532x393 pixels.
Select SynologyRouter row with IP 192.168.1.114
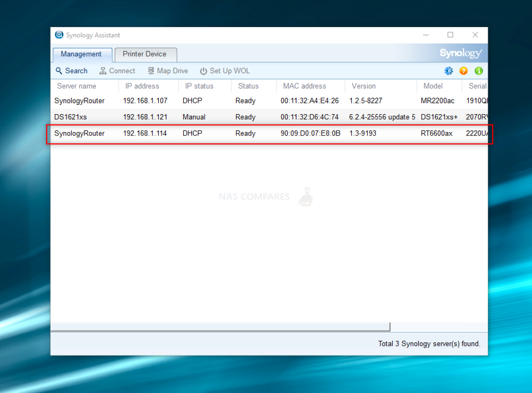(269, 133)
